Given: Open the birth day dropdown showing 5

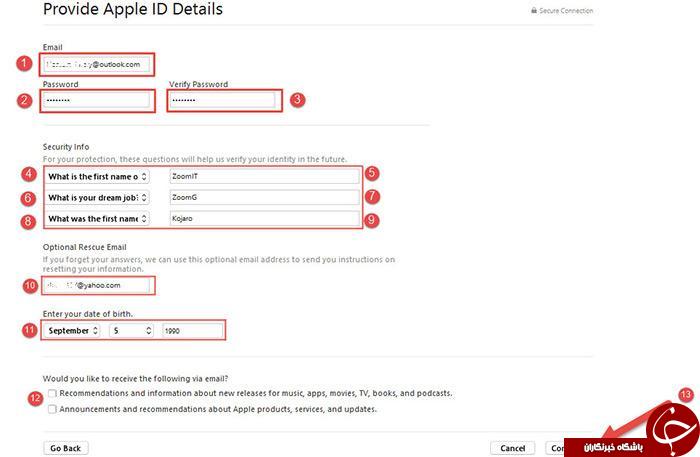Looking at the screenshot, I should click(131, 331).
